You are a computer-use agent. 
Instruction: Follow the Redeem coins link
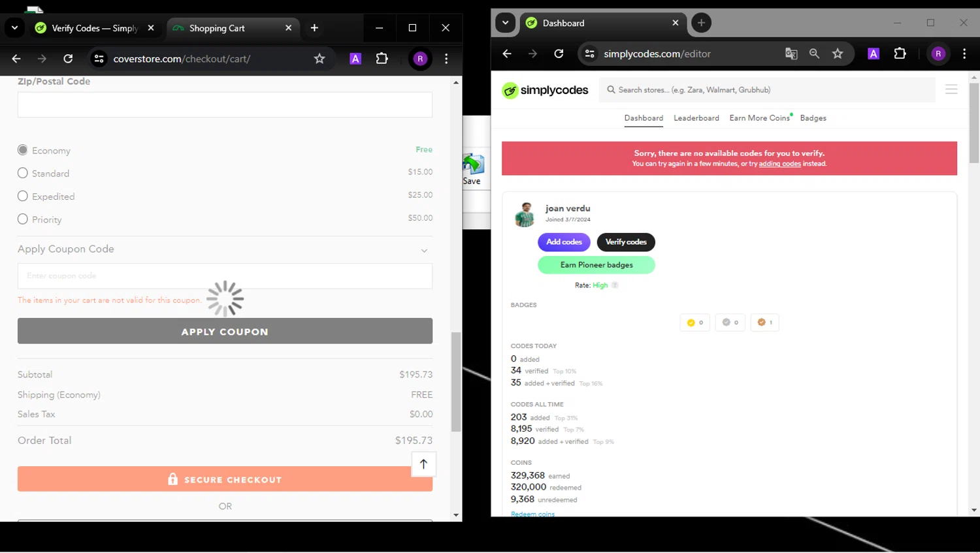click(532, 514)
